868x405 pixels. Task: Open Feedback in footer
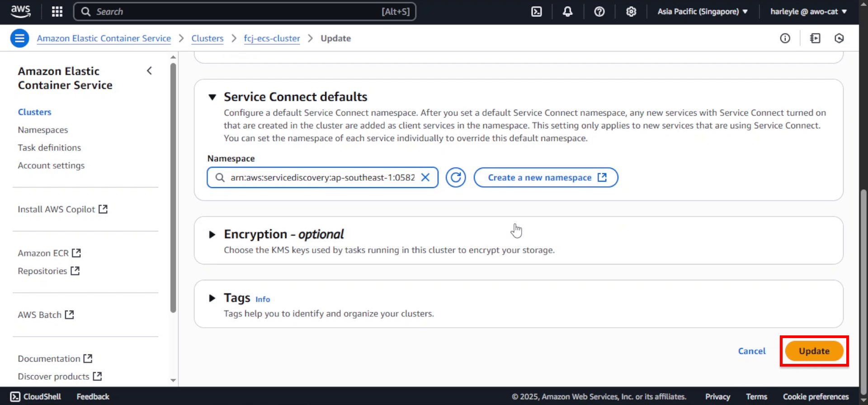(x=93, y=396)
